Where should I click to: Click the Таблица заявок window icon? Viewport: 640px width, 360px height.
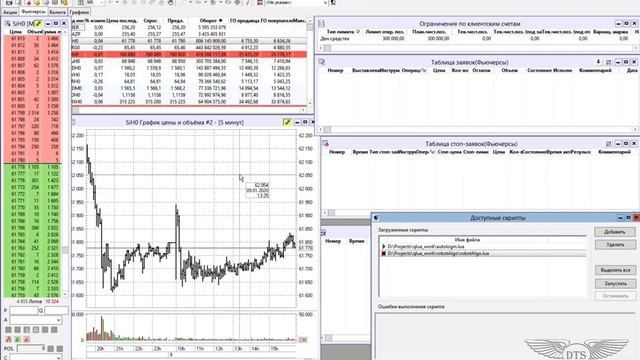click(x=322, y=62)
